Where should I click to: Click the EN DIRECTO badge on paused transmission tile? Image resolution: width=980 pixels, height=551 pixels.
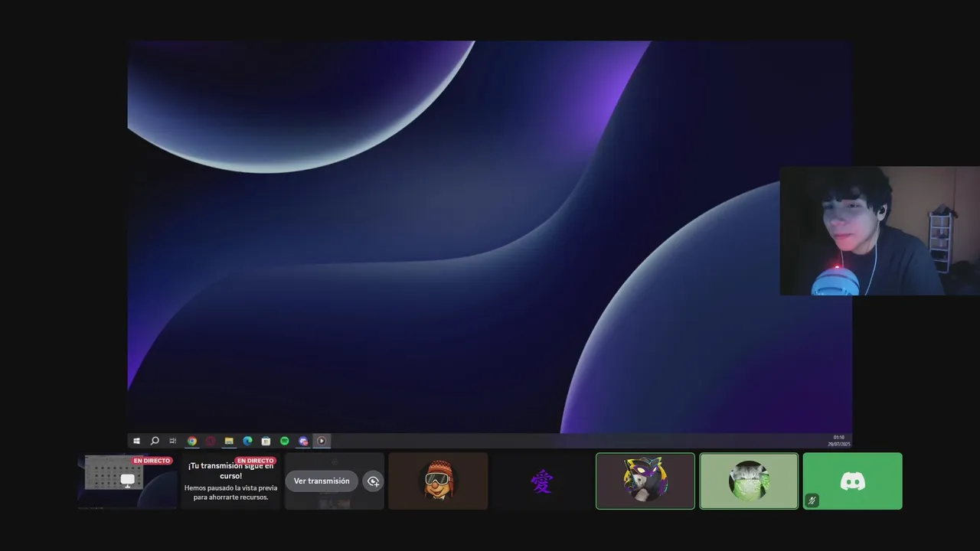pos(256,461)
